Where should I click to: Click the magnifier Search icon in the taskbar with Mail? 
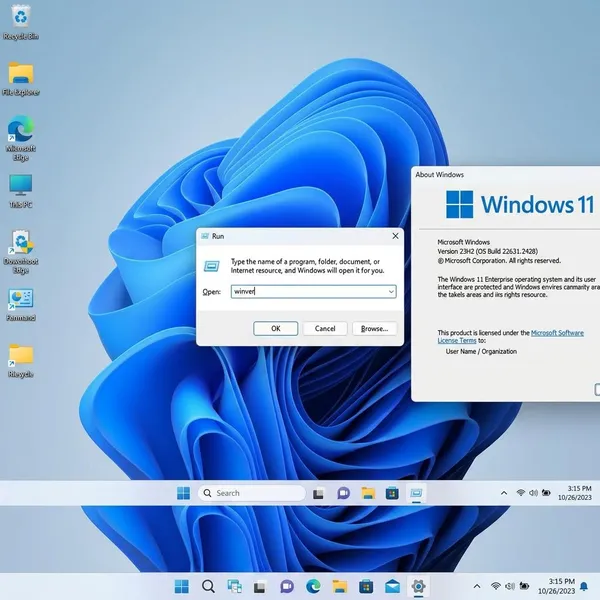tap(209, 586)
